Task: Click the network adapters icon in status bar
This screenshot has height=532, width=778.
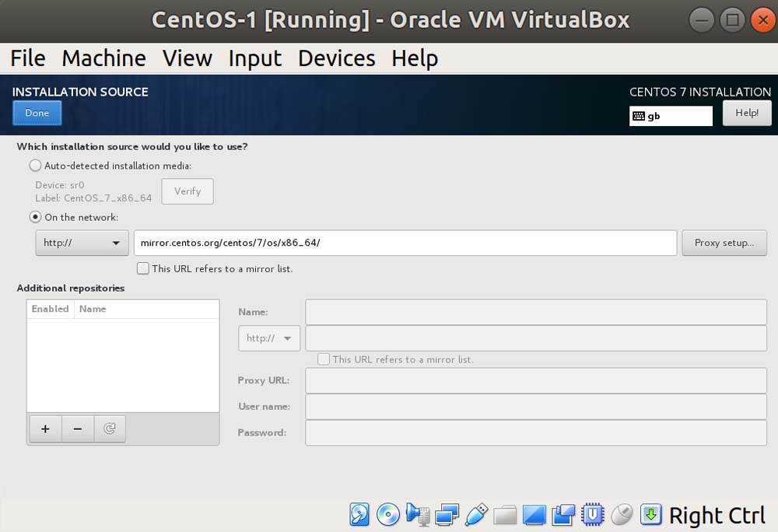Action: coord(447,515)
